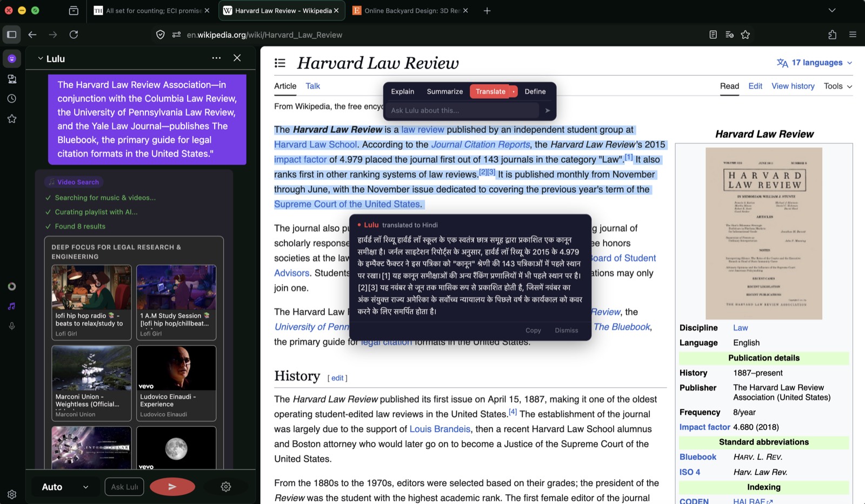Open the history clock sidebar icon

coord(12,99)
